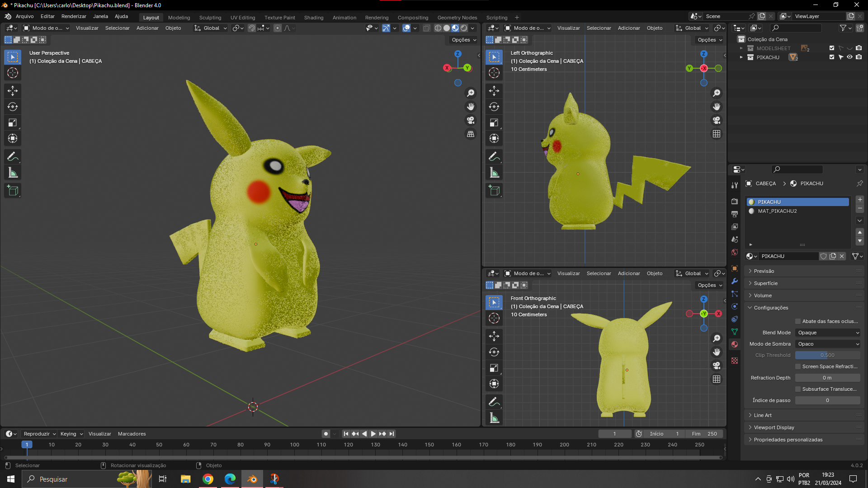Screen dimensions: 868x488
Task: Select the Measure tool in main viewport
Action: 13,173
